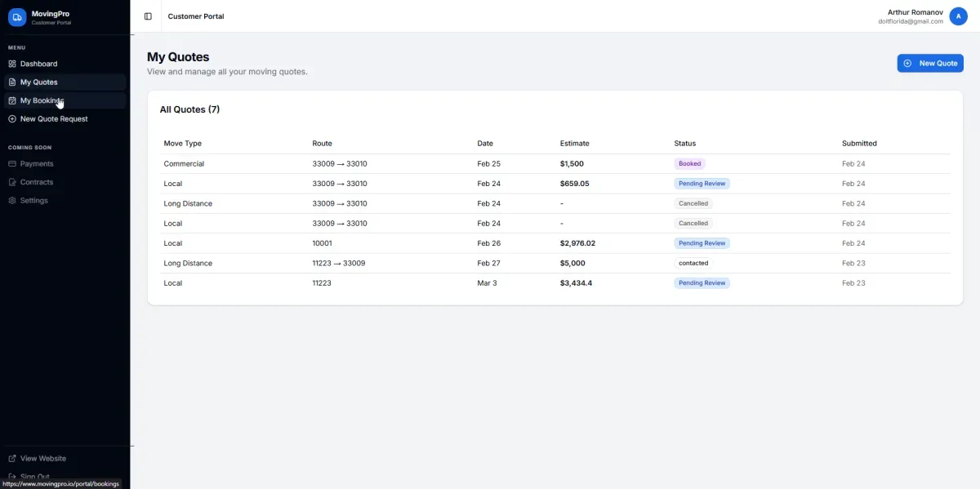Screen dimensions: 980x489
Task: Click the Settings gear icon
Action: (12, 201)
